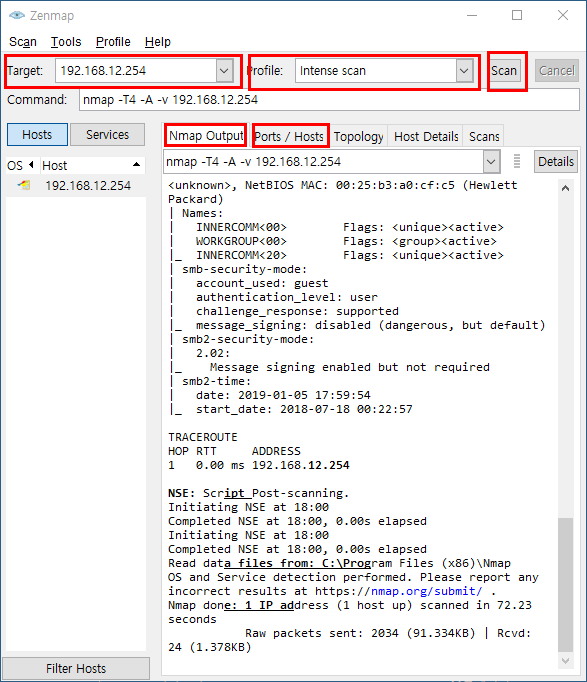
Task: Switch to the Nmap Output tab
Action: (x=206, y=136)
